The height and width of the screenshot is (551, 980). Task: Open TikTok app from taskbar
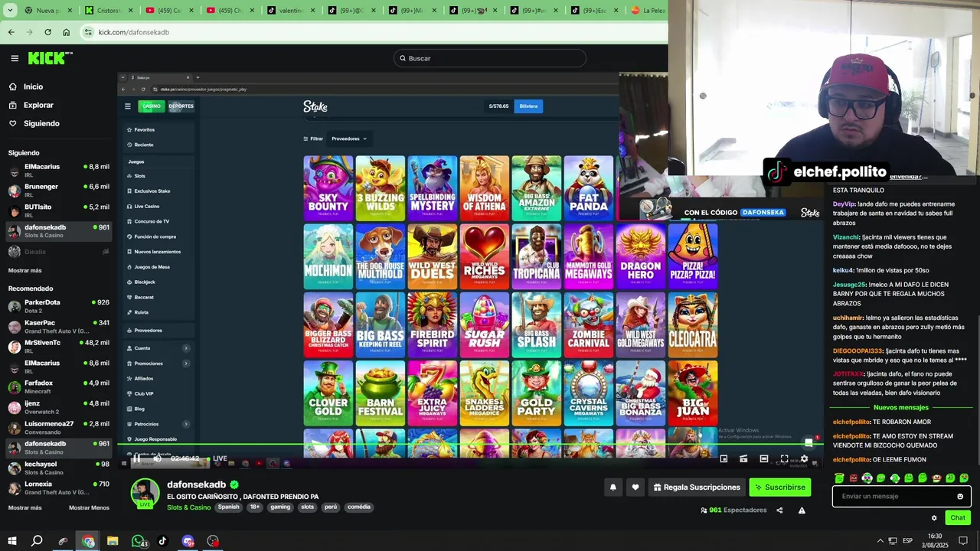click(162, 541)
